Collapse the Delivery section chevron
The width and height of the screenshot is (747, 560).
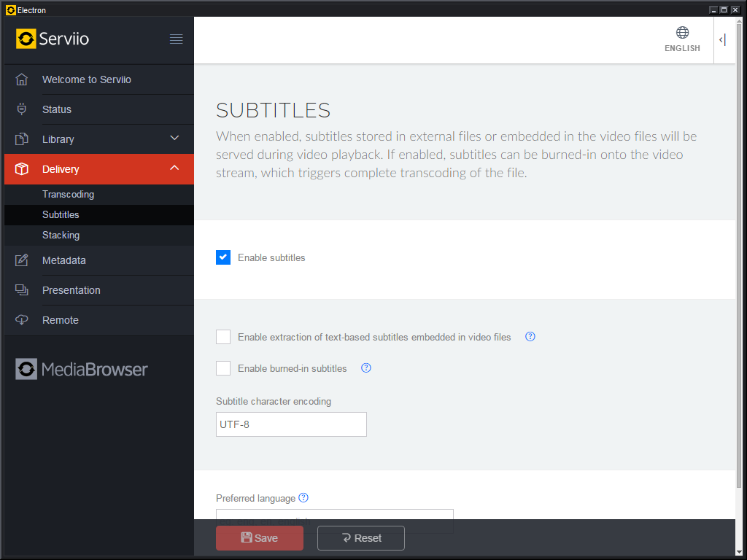tap(174, 168)
